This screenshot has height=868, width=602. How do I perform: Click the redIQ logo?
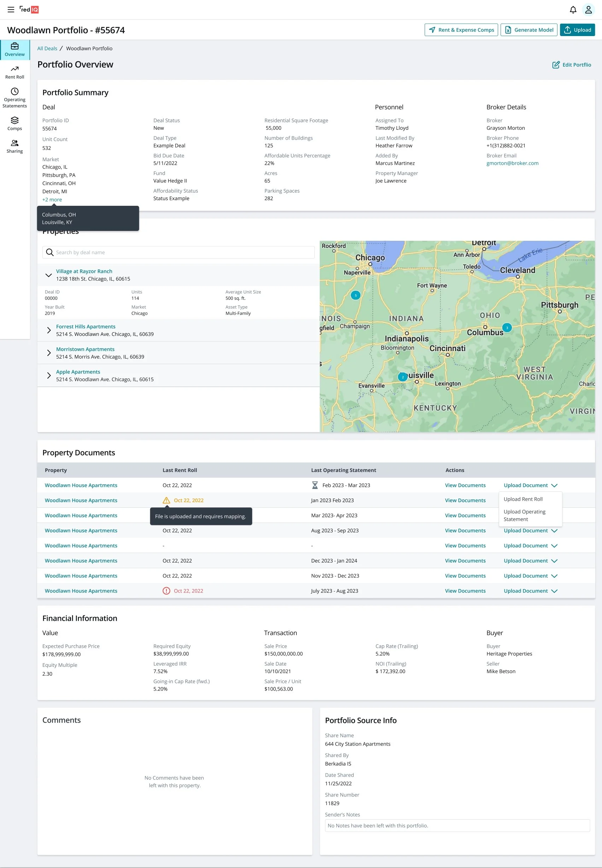(x=29, y=10)
